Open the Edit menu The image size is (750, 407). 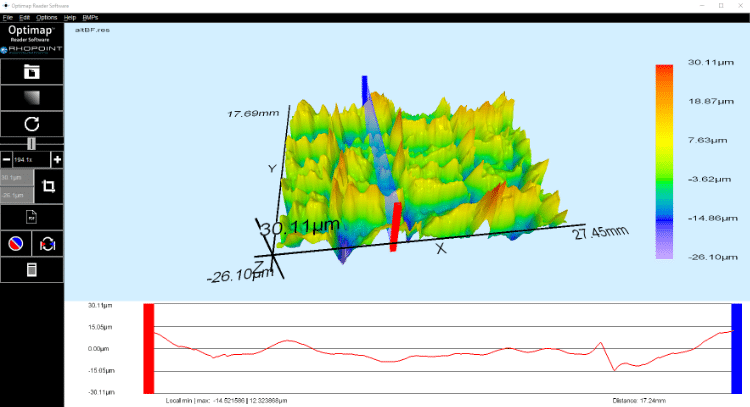24,18
